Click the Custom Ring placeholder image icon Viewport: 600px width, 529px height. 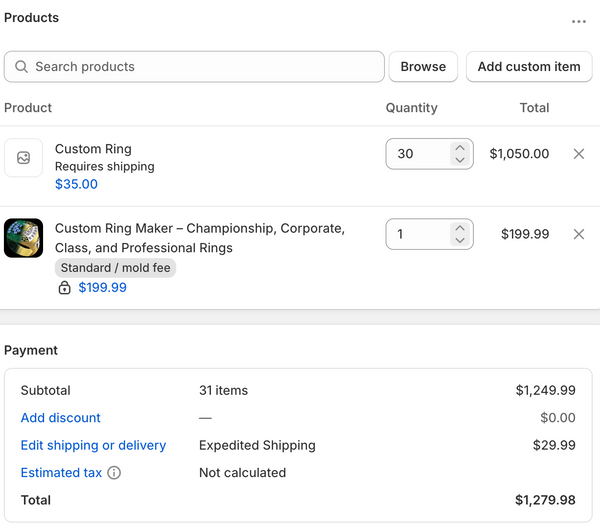[23, 158]
